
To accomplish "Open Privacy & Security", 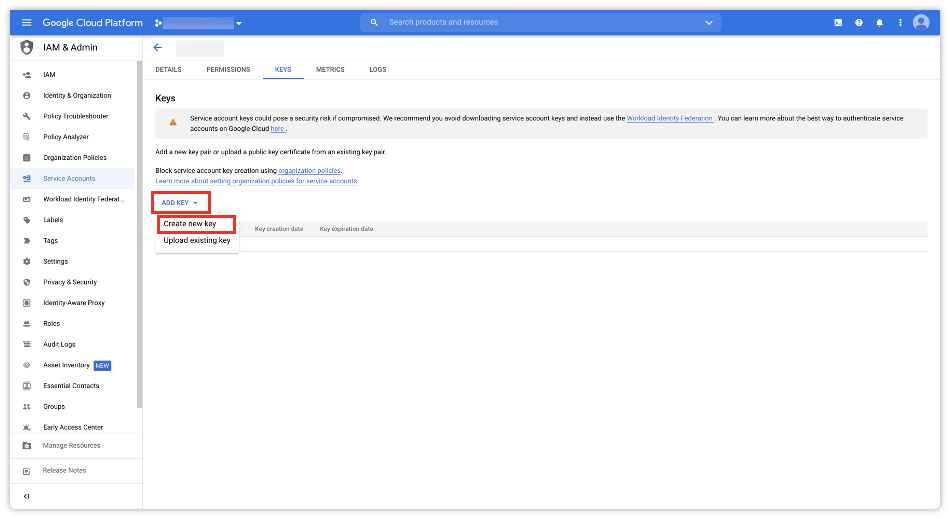I will click(70, 282).
